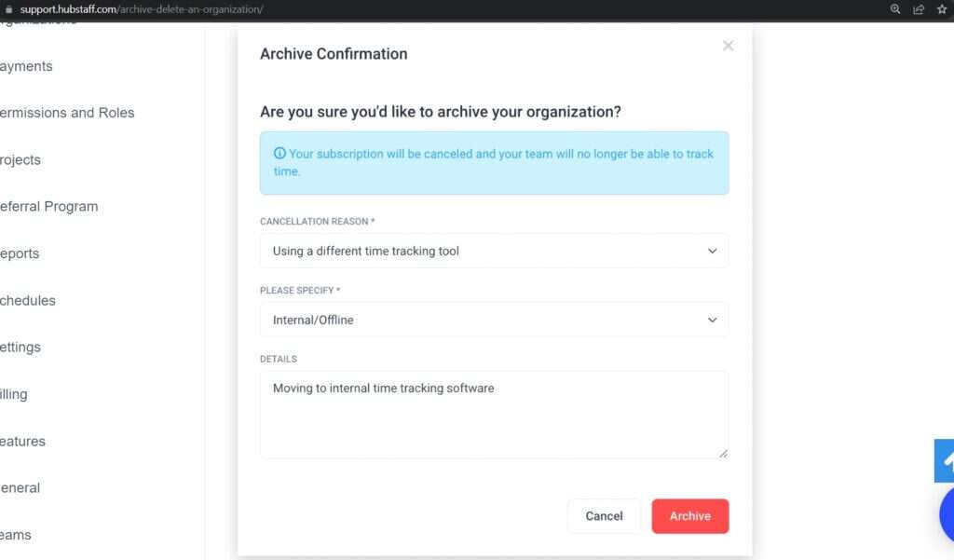Click the blue scroll-to-top arrow button
Screen dimensions: 954x560
click(x=946, y=459)
